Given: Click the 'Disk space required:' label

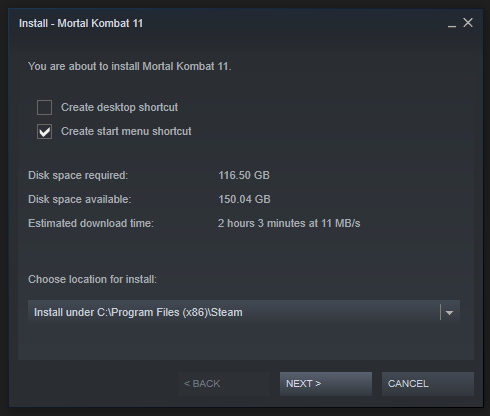Looking at the screenshot, I should tap(78, 175).
